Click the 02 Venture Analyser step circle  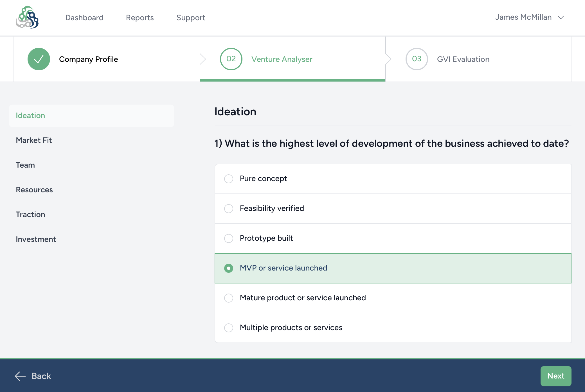click(231, 59)
